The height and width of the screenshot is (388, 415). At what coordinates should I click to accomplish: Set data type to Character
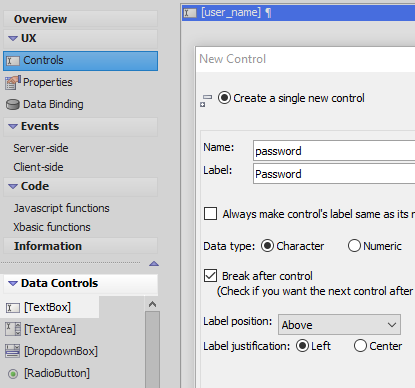(x=267, y=246)
